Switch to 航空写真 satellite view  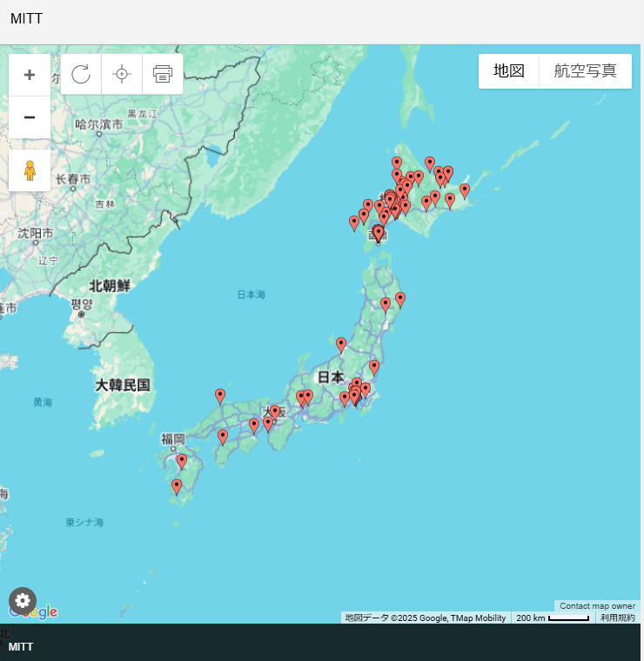[x=586, y=71]
